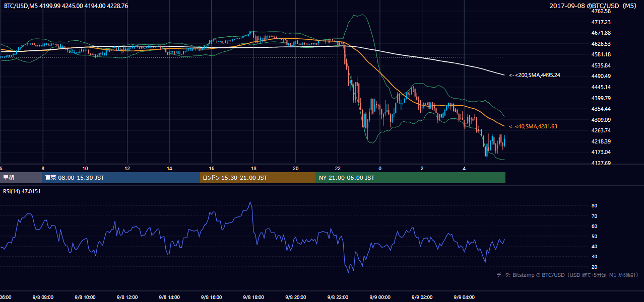Click the 9/9 02:00 bottom time label
This screenshot has height=302, width=644.
(x=422, y=297)
